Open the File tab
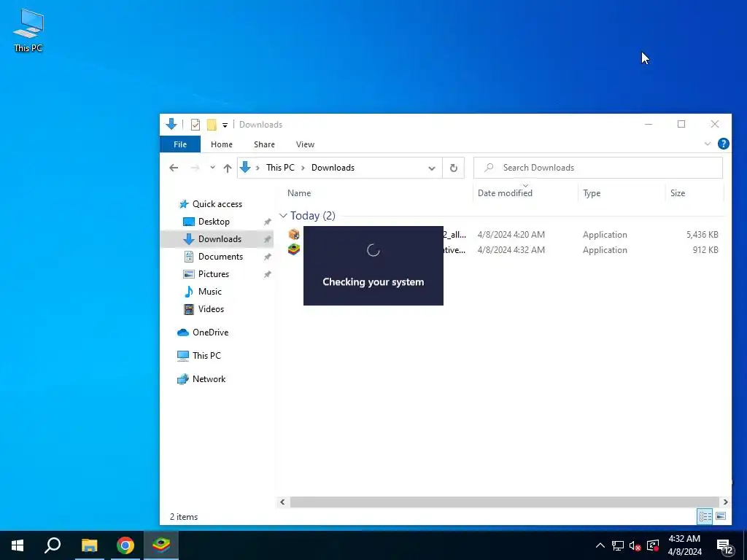The image size is (747, 560). (180, 144)
